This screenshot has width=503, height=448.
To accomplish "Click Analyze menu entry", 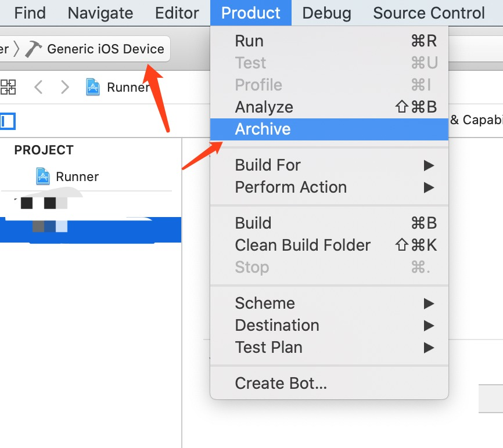I will click(x=264, y=107).
